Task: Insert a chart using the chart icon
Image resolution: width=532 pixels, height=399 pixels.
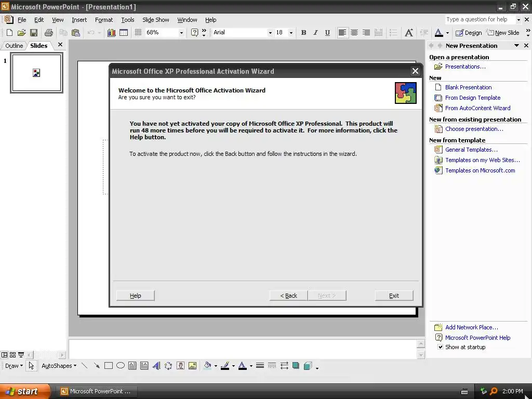Action: pos(111,33)
